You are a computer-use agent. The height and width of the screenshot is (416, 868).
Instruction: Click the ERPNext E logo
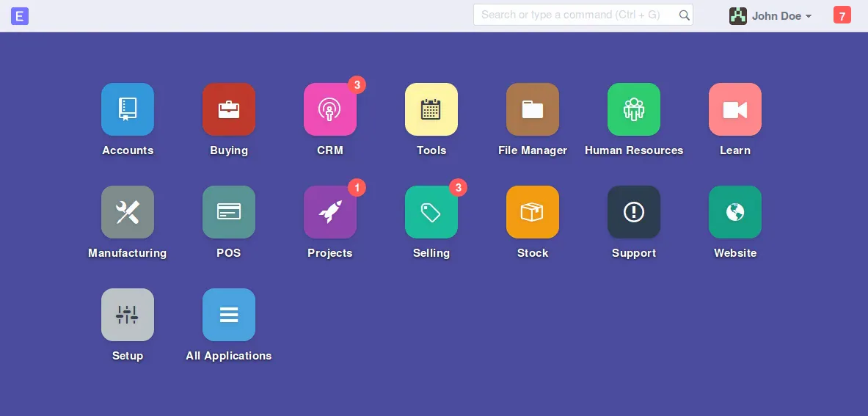19,16
